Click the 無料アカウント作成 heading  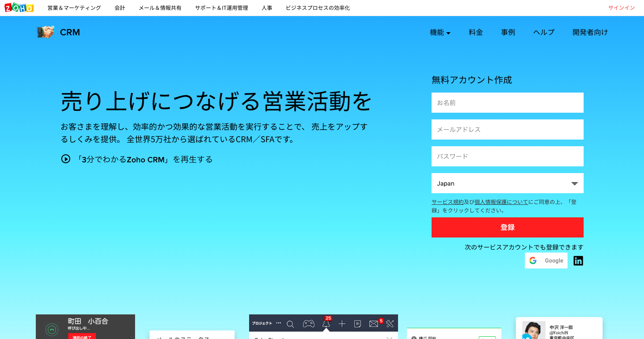472,80
